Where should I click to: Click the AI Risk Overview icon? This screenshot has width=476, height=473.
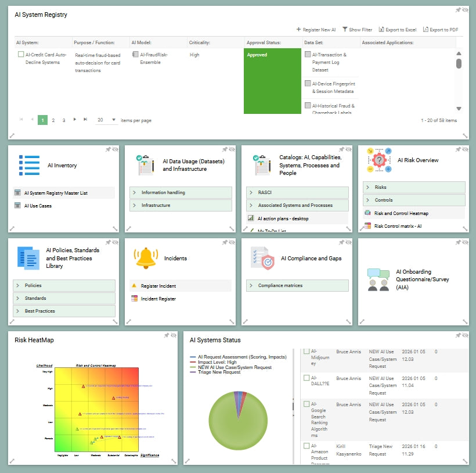[380, 160]
